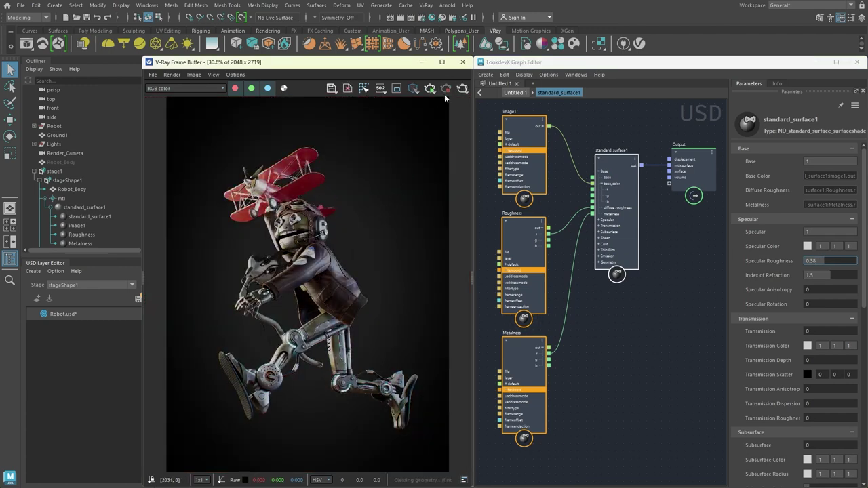Open the Stage stageShape1 dropdown
The image size is (868, 488).
click(92, 285)
